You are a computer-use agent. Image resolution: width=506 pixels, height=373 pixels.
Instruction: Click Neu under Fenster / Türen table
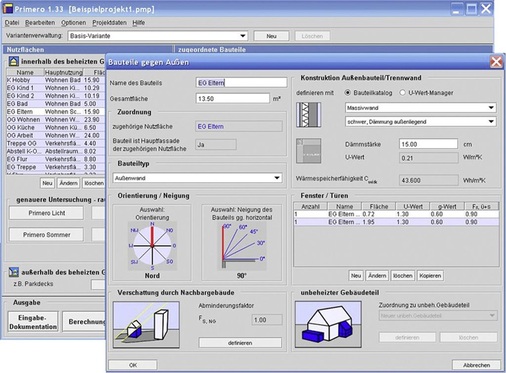pos(356,276)
